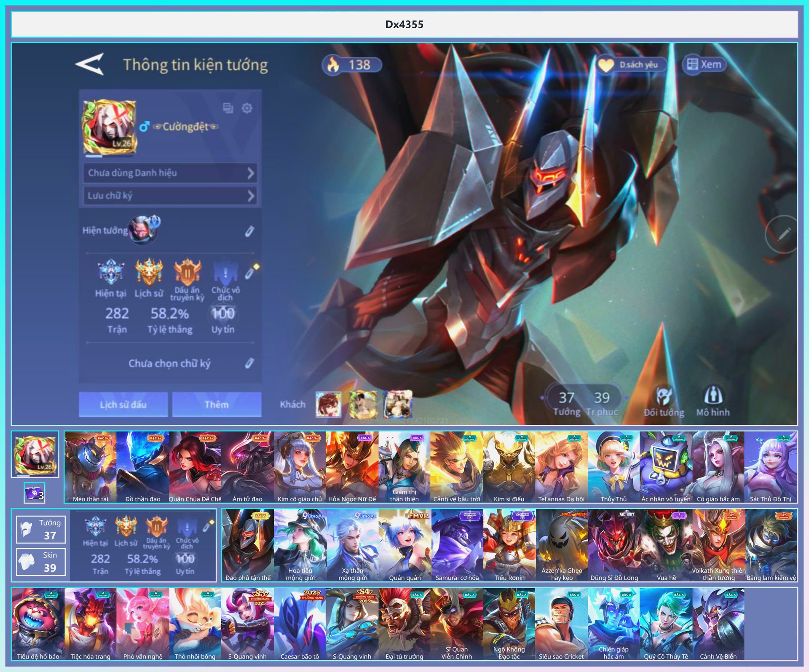Open the Thêm tab
809x672 pixels.
[x=217, y=404]
